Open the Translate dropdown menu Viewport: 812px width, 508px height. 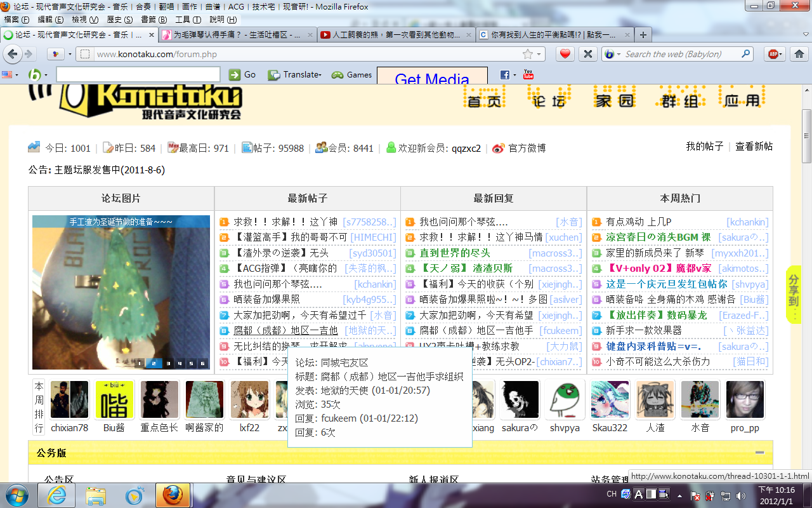pos(295,75)
